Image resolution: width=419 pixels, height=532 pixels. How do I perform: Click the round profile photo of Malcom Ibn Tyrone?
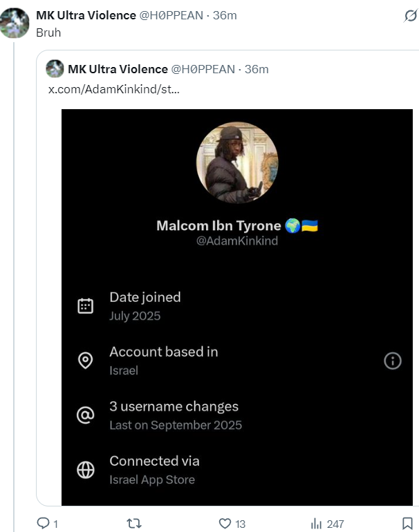[237, 163]
